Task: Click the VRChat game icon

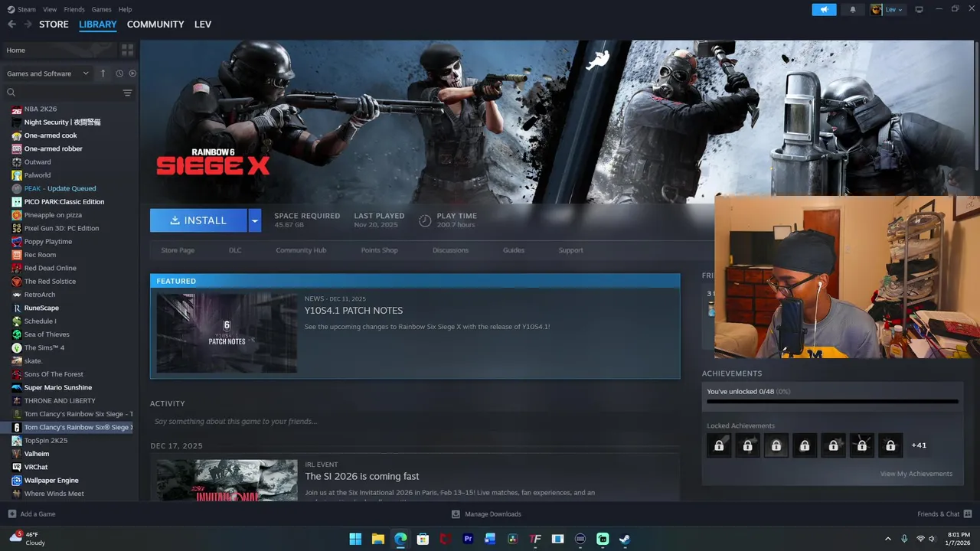Action: tap(17, 467)
